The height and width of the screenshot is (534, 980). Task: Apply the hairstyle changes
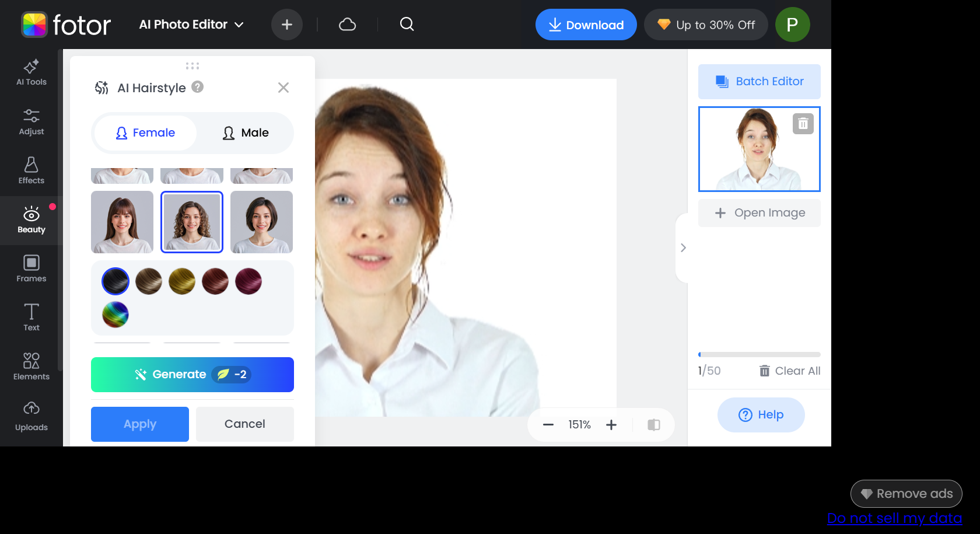(140, 424)
